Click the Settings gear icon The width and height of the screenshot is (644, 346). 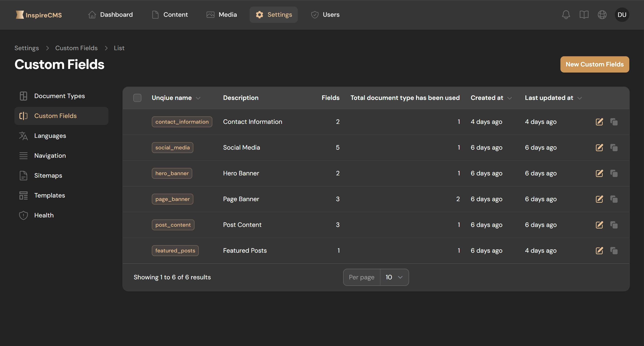[x=260, y=14]
